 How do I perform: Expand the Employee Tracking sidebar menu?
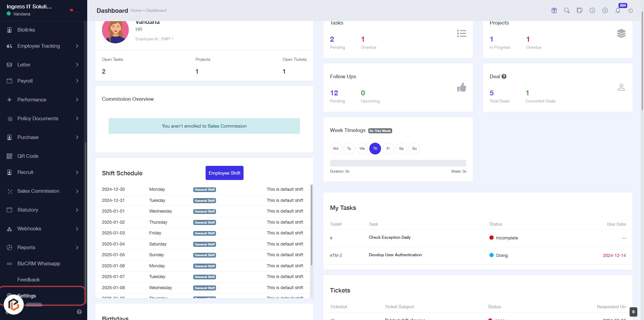39,46
